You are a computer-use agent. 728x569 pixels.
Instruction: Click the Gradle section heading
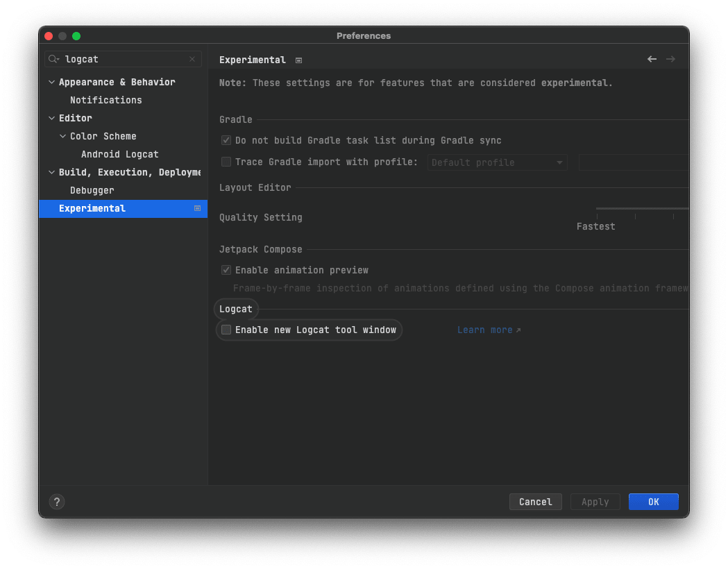pyautogui.click(x=236, y=119)
